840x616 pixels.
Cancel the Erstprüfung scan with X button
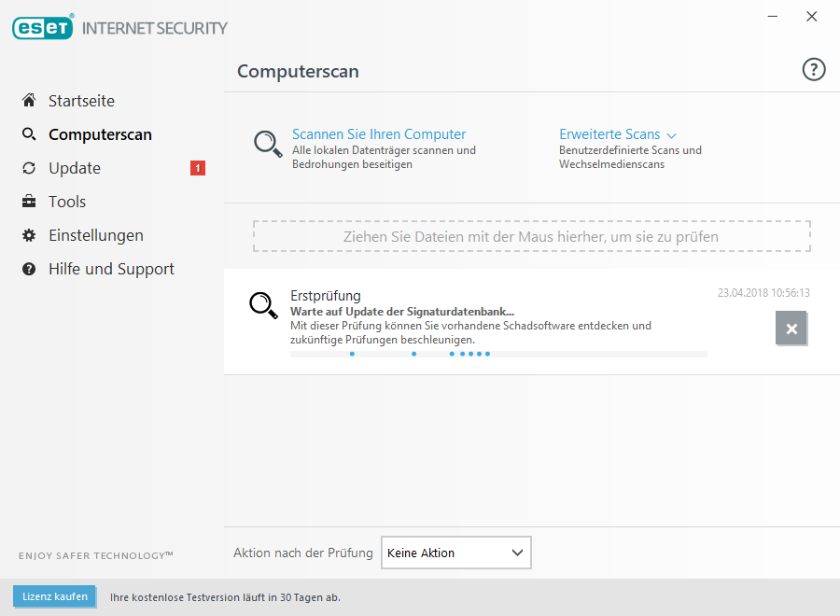[791, 329]
